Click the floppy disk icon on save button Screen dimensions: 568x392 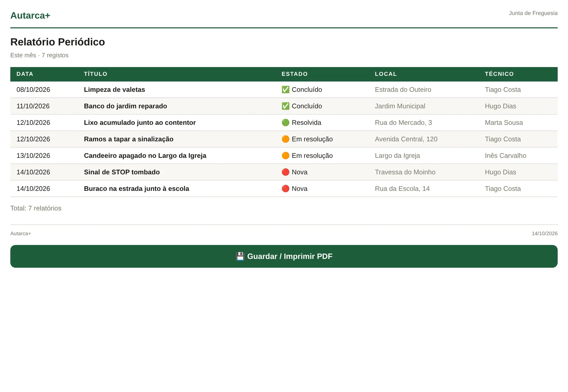(240, 256)
